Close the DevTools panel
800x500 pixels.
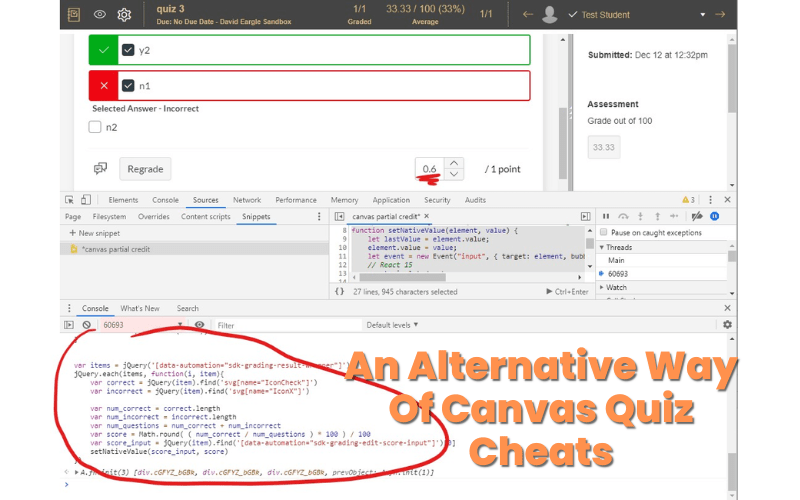click(728, 200)
